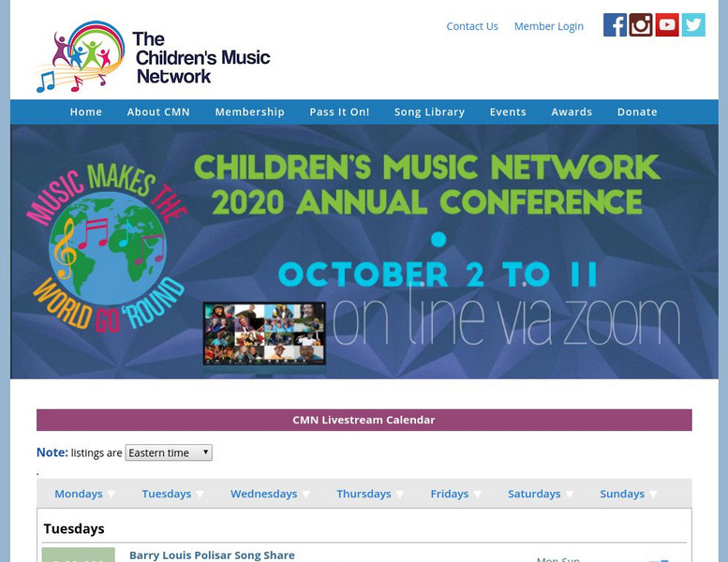This screenshot has width=728, height=562.
Task: Open the Song Library menu
Action: [x=429, y=111]
